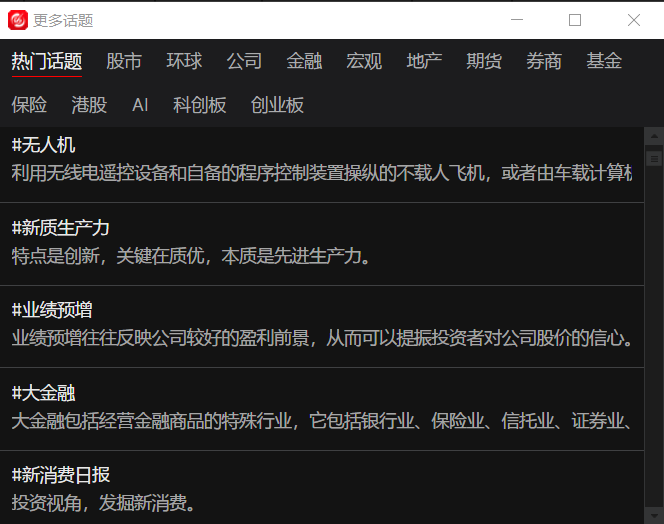Screen dimensions: 664x524
Task: View the 券商 tab
Action: pyautogui.click(x=544, y=61)
